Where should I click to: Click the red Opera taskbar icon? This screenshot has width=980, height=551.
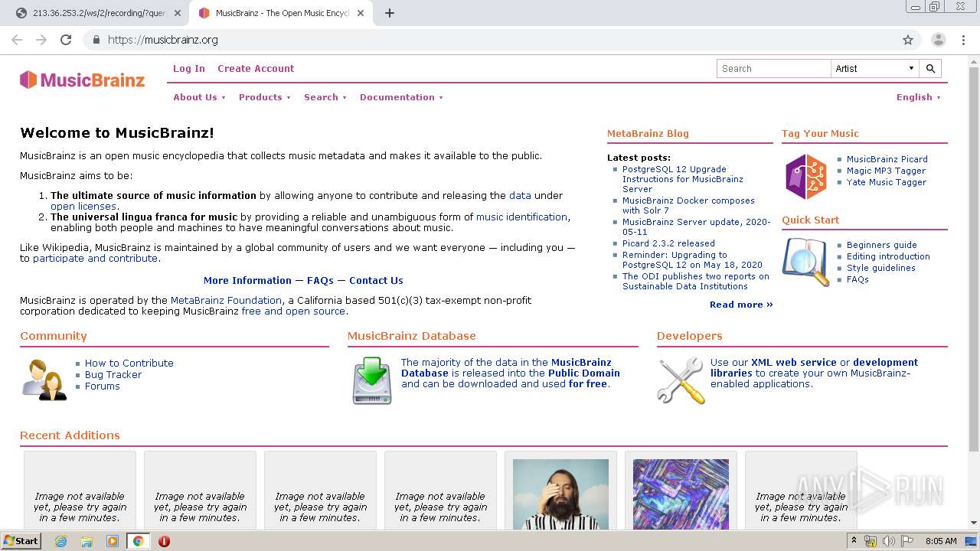tap(164, 541)
